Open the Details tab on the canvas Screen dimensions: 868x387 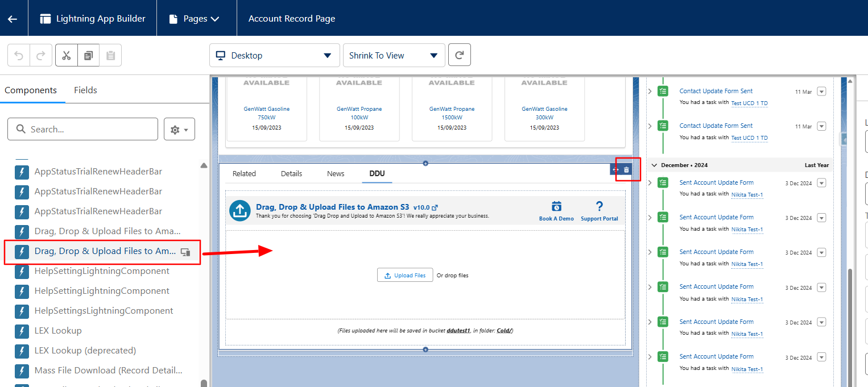click(x=291, y=174)
